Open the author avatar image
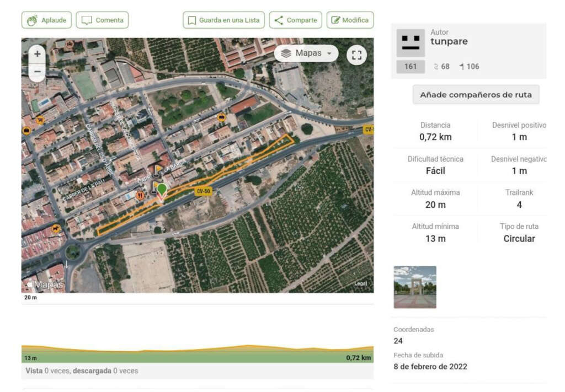The image size is (565, 392). pyautogui.click(x=411, y=43)
